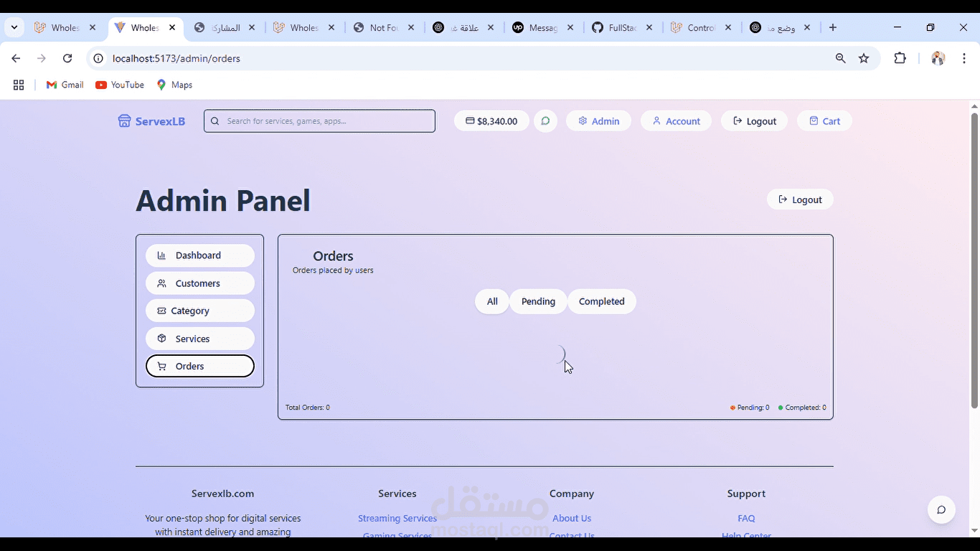Open a new browser tab

(833, 27)
